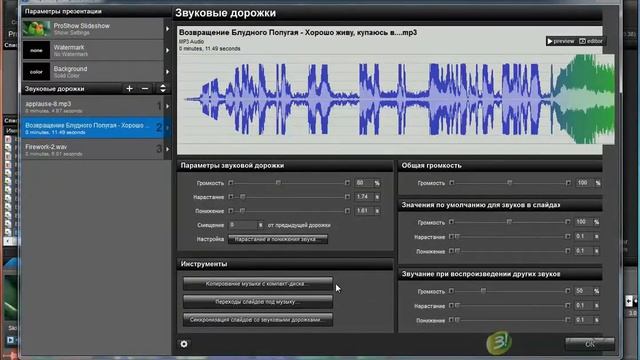The height and width of the screenshot is (360, 640).
Task: Increase Громкость for other sounds playback with right square
Action: tap(568, 291)
